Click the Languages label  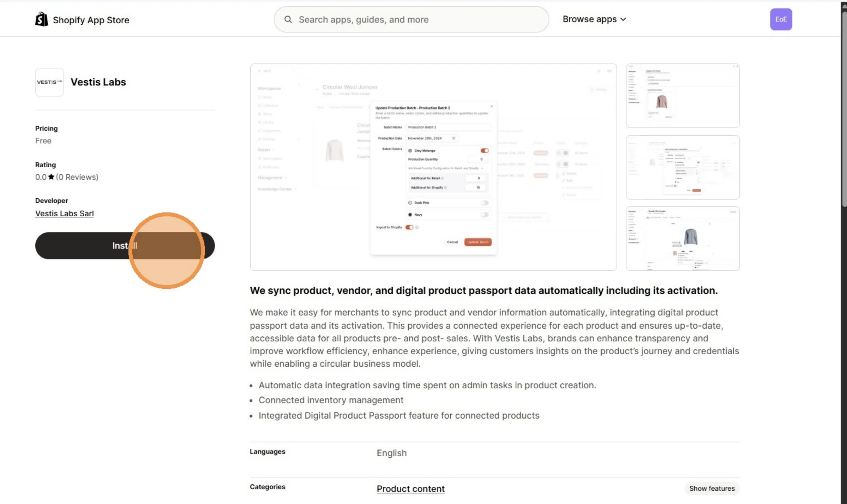coord(267,451)
